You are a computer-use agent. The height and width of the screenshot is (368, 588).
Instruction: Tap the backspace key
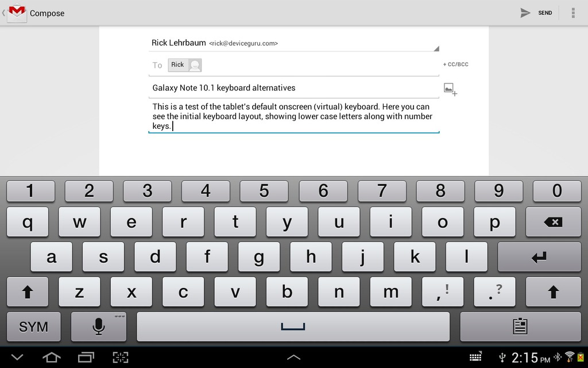pyautogui.click(x=553, y=222)
